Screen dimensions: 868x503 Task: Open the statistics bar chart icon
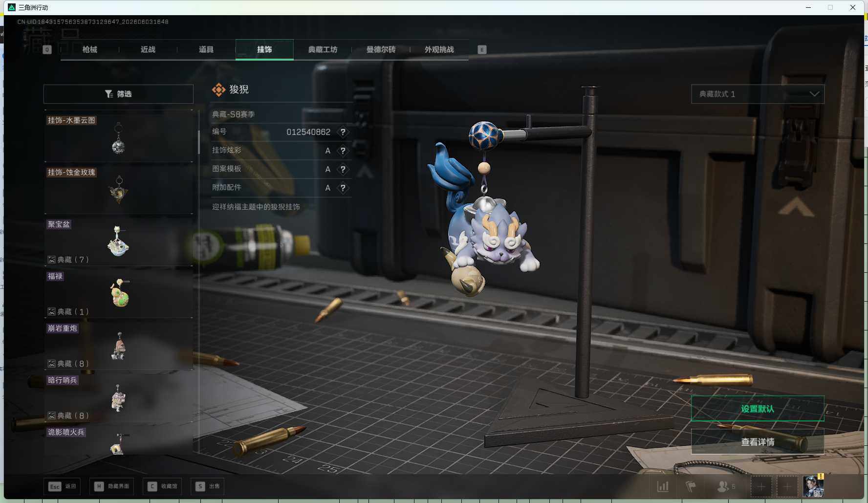pos(663,486)
